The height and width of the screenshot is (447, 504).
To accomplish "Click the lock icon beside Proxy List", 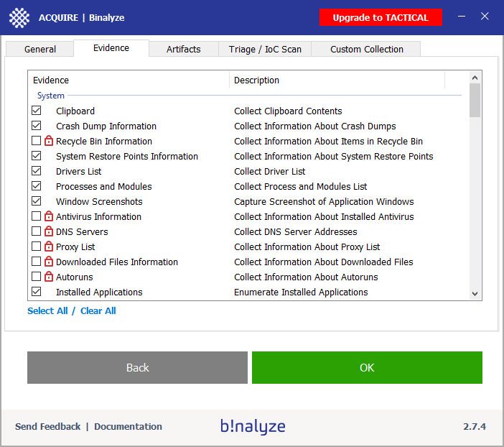I will tap(49, 246).
